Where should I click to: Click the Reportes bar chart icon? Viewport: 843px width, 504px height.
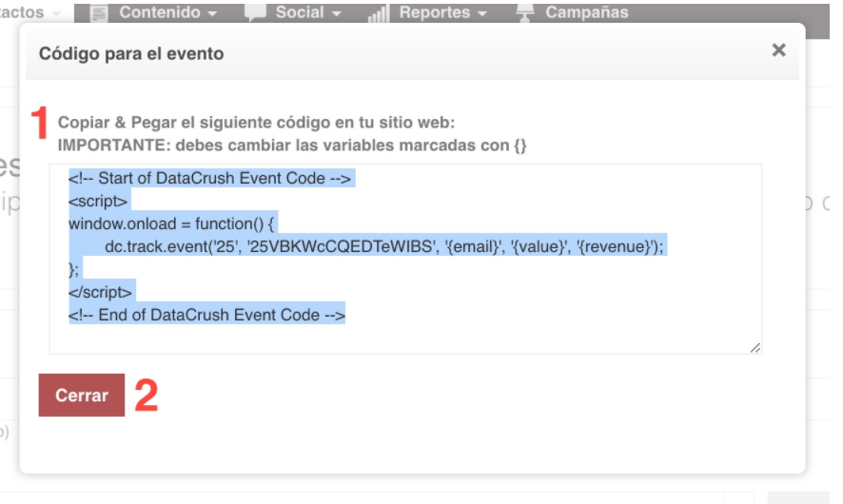coord(378,13)
